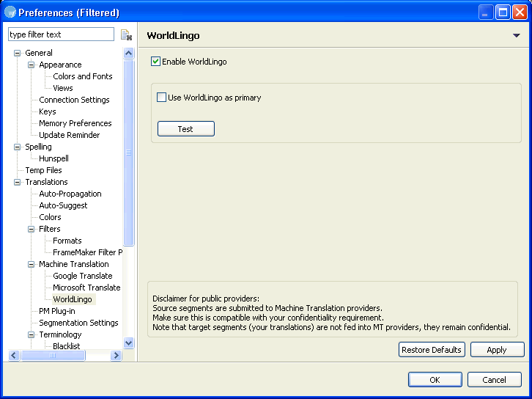Close the Preferences window

520,12
